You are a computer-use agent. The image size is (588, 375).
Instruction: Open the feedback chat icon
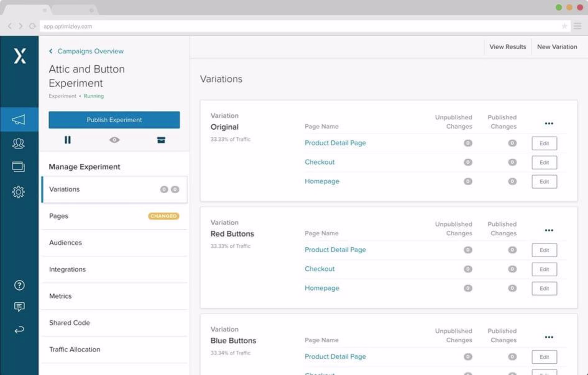[19, 306]
